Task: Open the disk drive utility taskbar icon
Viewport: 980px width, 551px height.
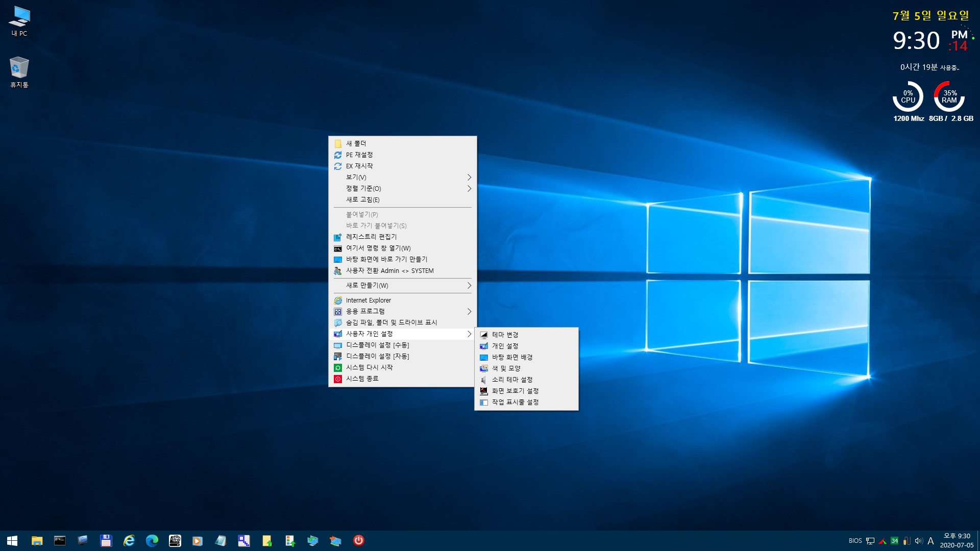Action: (x=175, y=540)
